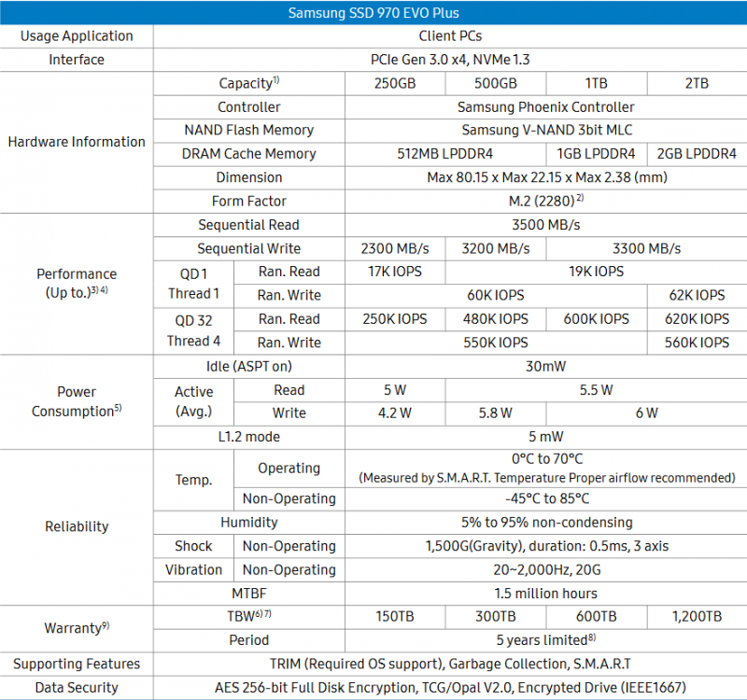Image resolution: width=747 pixels, height=700 pixels.
Task: Select the 250GB capacity cell
Action: click(395, 83)
